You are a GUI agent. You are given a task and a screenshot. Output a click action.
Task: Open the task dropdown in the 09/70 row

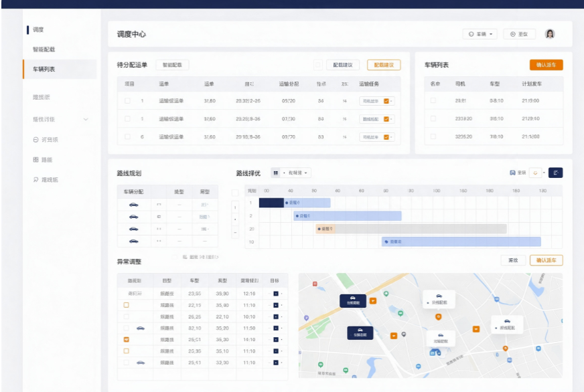point(377,137)
